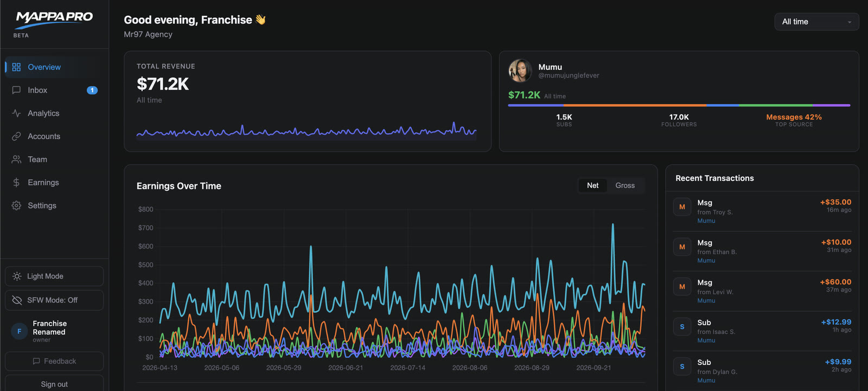868x391 pixels.
Task: Go to the Accounts page
Action: click(x=54, y=136)
